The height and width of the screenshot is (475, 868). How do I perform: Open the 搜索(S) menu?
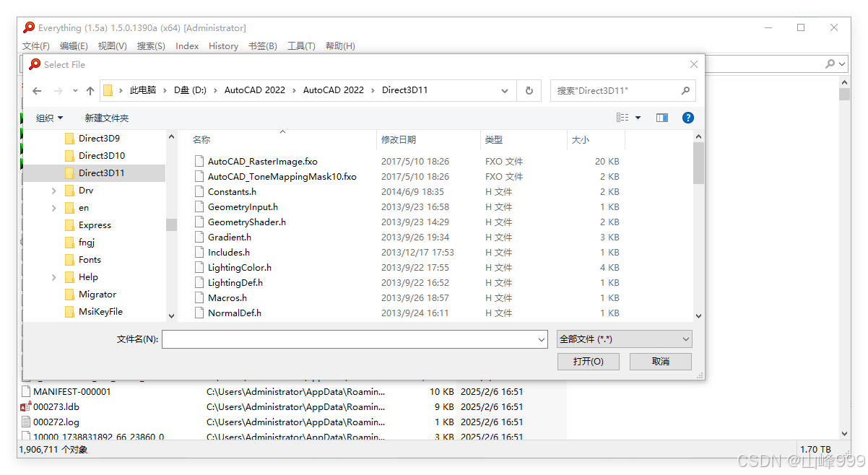pyautogui.click(x=151, y=46)
